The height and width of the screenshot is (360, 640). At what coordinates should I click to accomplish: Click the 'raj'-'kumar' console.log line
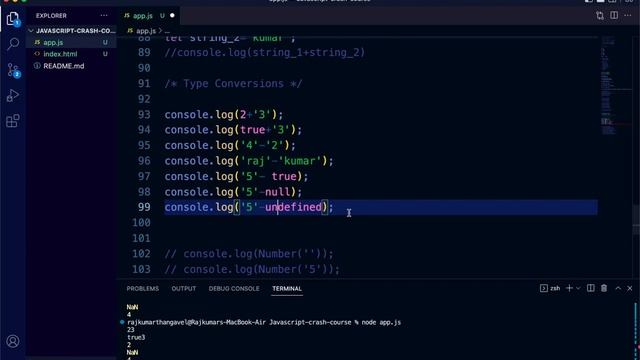(249, 161)
